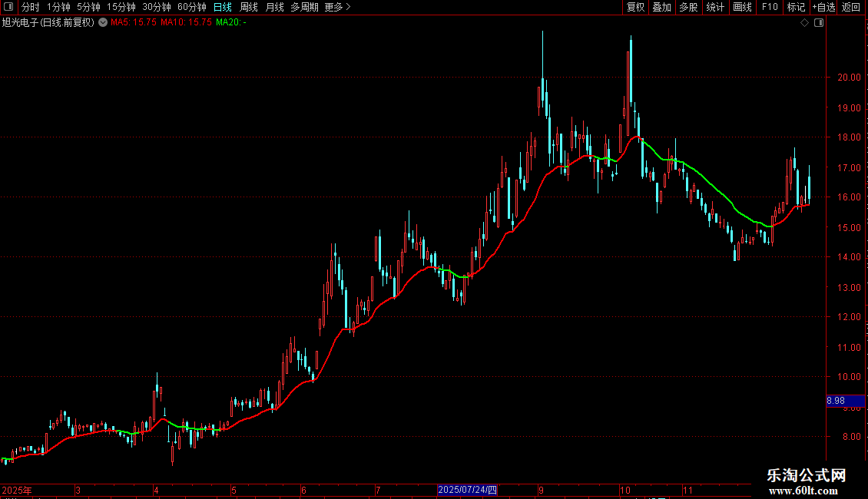Add stock with +自选 button
The height and width of the screenshot is (499, 868).
(x=823, y=7)
